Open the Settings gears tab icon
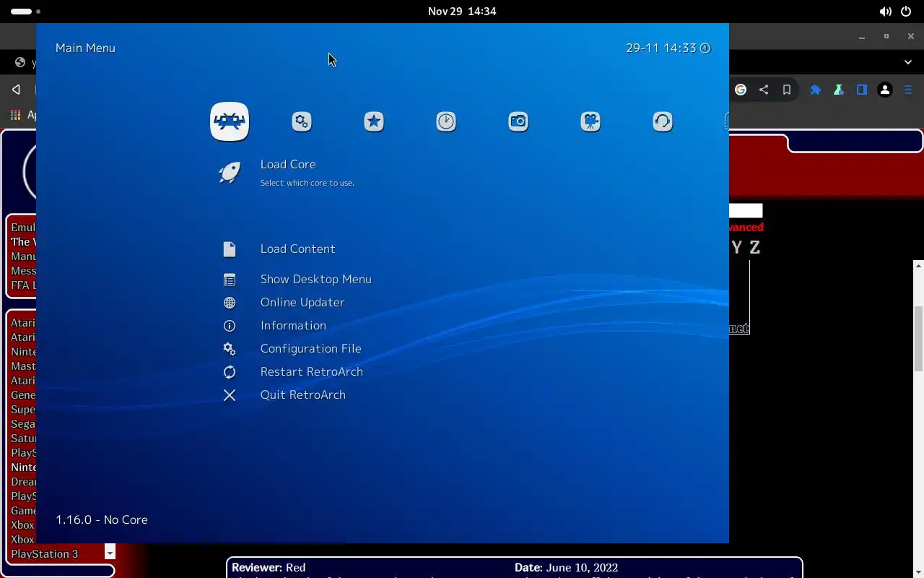This screenshot has width=924, height=578. 302,121
